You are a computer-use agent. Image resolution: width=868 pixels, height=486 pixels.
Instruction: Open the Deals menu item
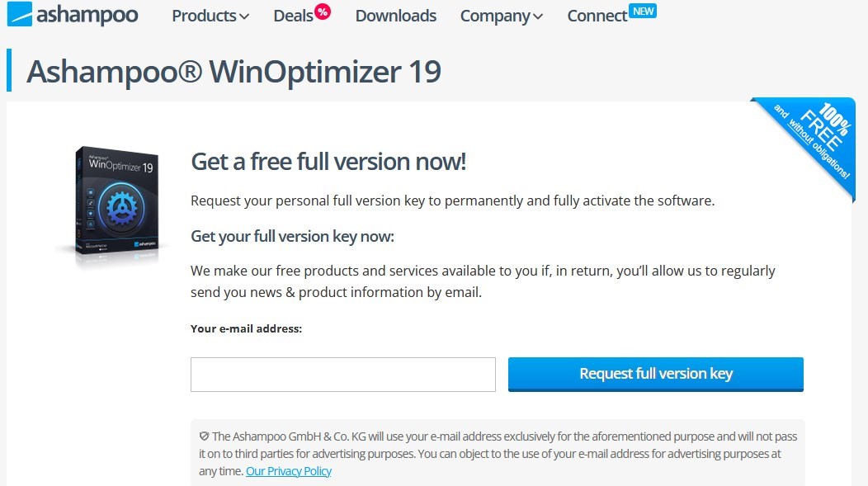(293, 16)
